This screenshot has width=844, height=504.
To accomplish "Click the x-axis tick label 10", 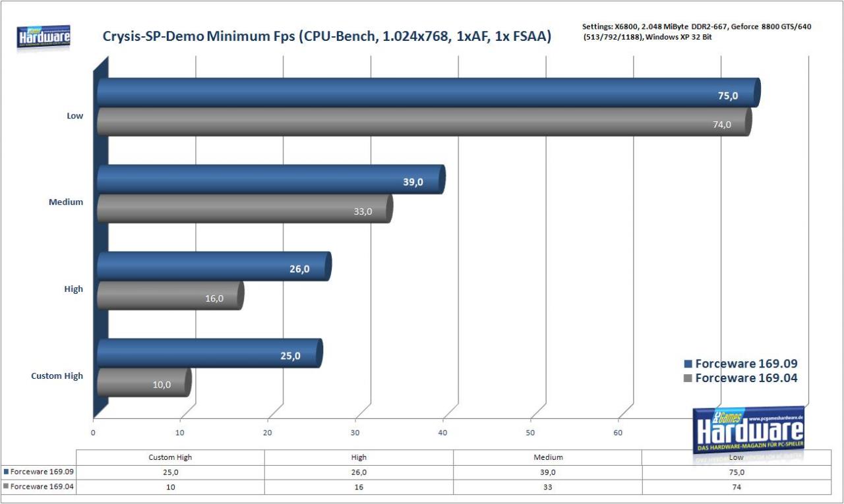I will pyautogui.click(x=180, y=433).
